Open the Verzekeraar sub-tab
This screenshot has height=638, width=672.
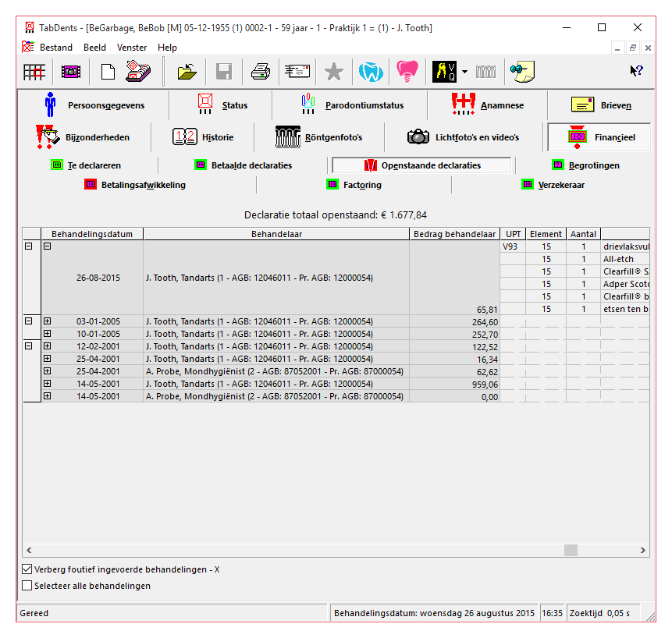pos(553,185)
